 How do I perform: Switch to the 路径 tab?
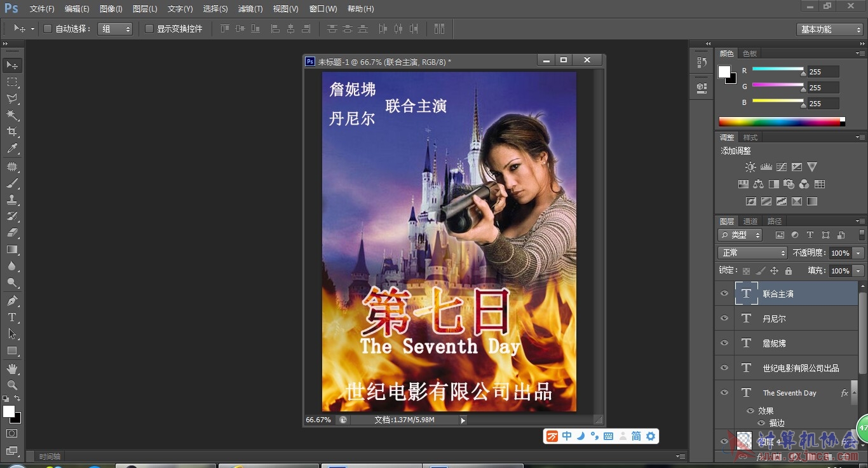pyautogui.click(x=775, y=221)
